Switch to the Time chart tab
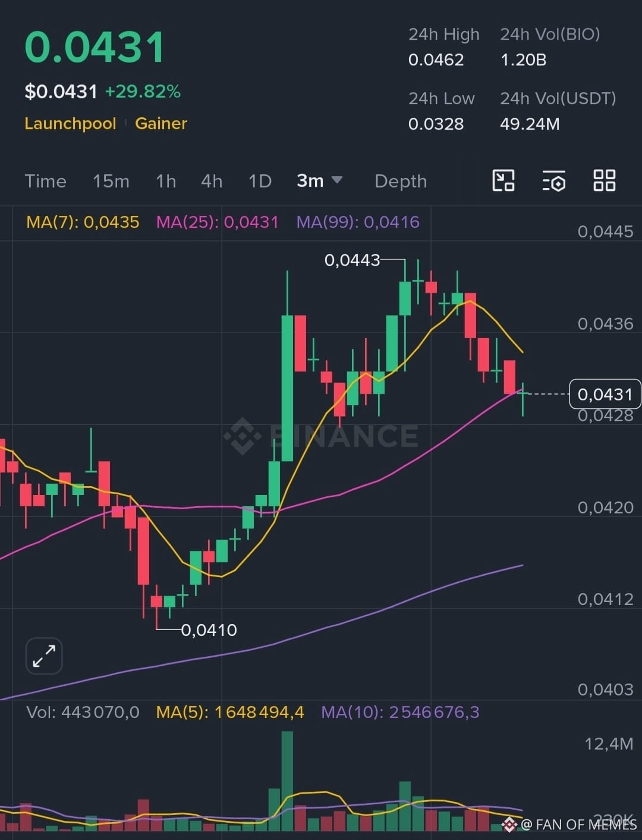Image resolution: width=642 pixels, height=840 pixels. click(x=45, y=181)
